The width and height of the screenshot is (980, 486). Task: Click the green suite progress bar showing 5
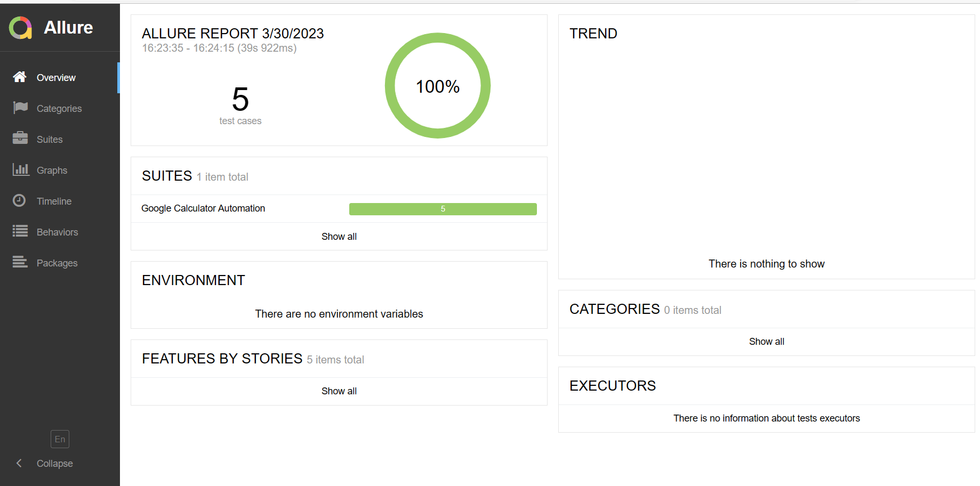443,209
